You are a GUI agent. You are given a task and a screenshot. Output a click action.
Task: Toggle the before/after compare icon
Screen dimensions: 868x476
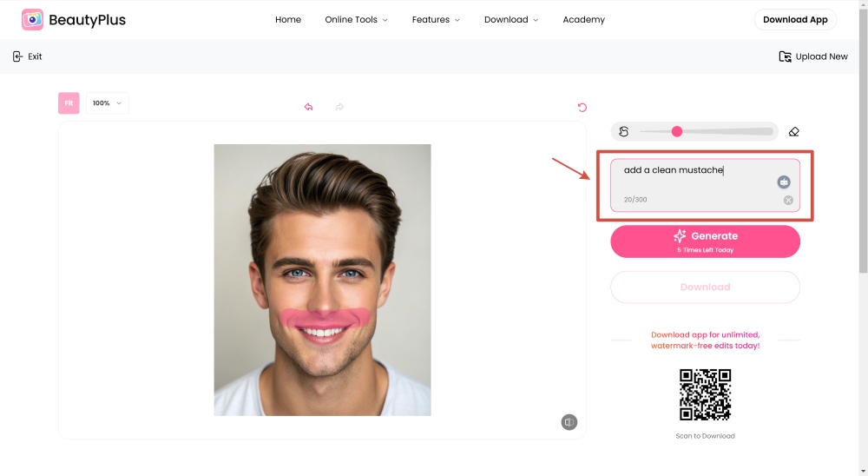coord(569,422)
